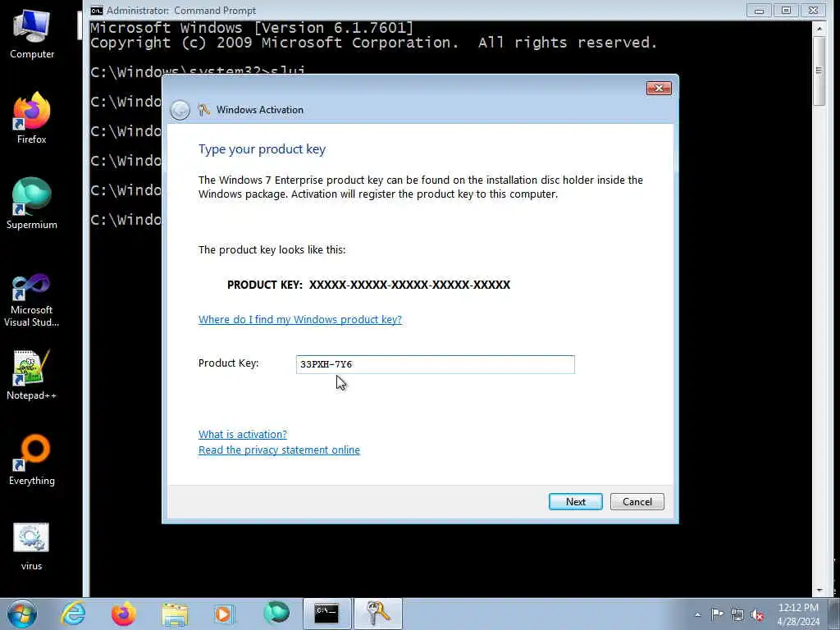Click the 'Type your product key' heading

pos(262,149)
